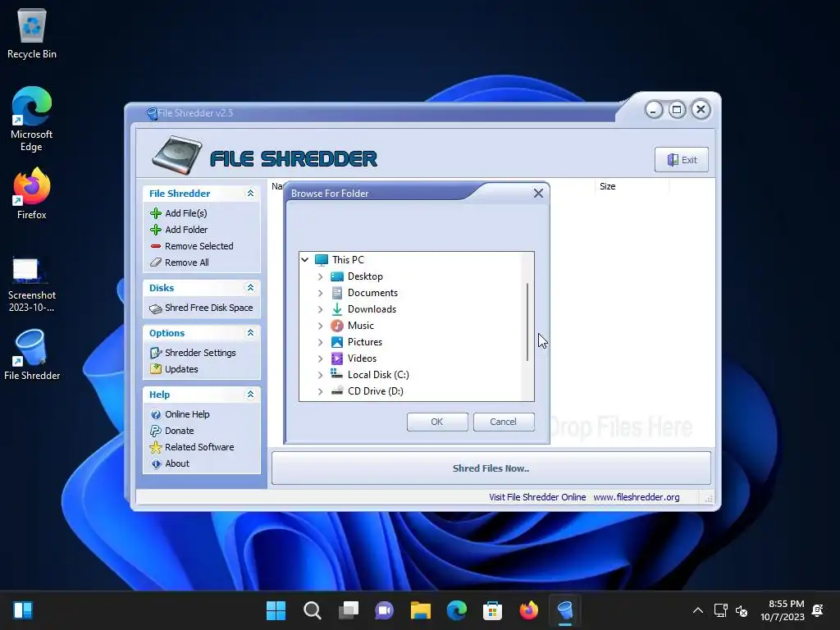Open taskbar Search
This screenshot has height=630, width=840.
(313, 610)
